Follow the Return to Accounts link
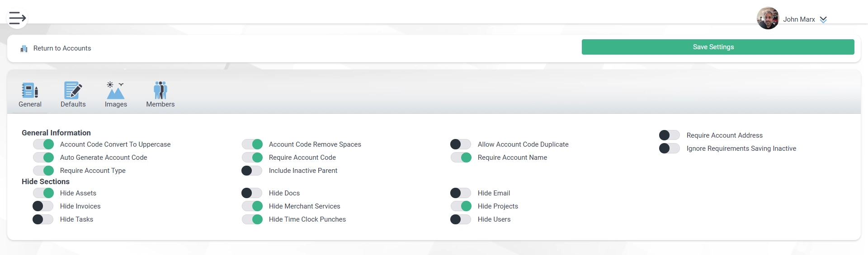Viewport: 868px width, 255px height. coord(62,48)
